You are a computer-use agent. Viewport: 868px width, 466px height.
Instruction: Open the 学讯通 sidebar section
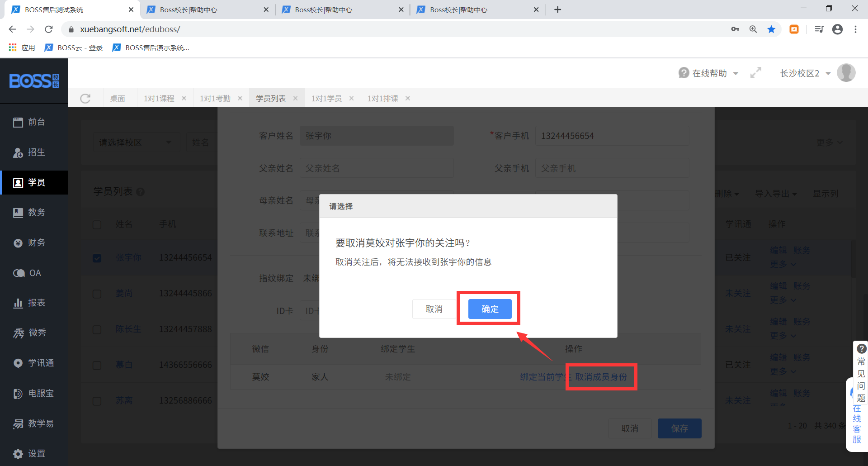pos(34,363)
